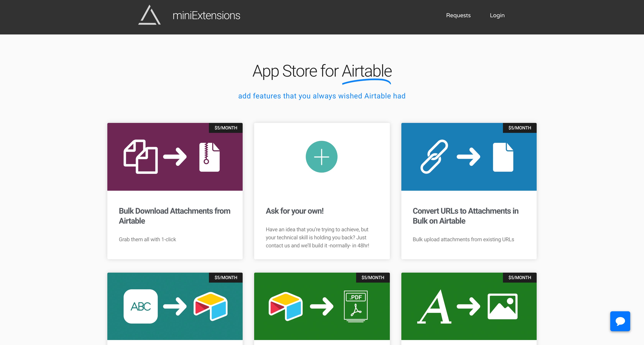Image resolution: width=644 pixels, height=345 pixels.
Task: Click the $5/MONTH badge on purple card
Action: click(226, 128)
